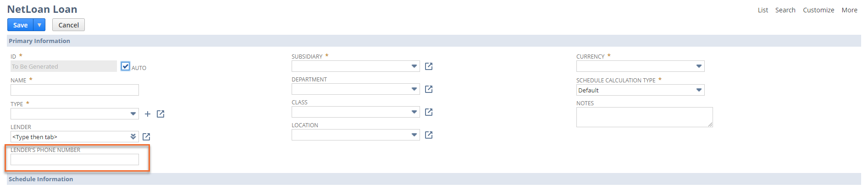Open the Location record link icon
868x189 pixels.
point(429,135)
